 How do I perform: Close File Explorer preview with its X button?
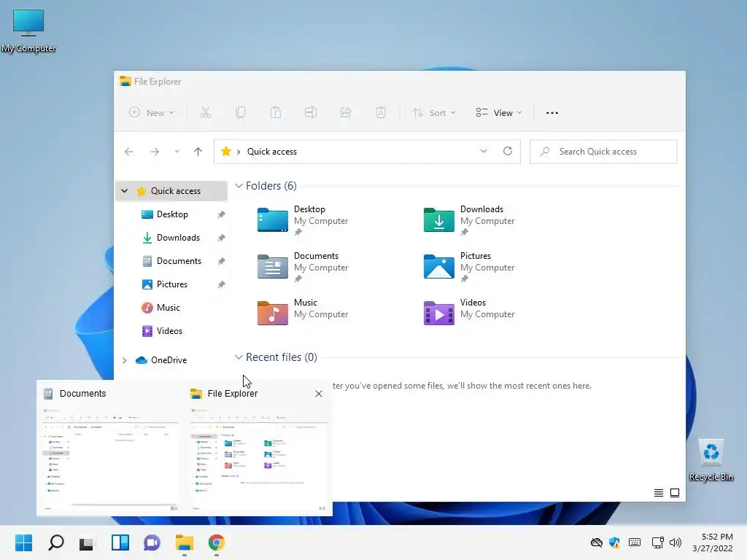click(319, 394)
